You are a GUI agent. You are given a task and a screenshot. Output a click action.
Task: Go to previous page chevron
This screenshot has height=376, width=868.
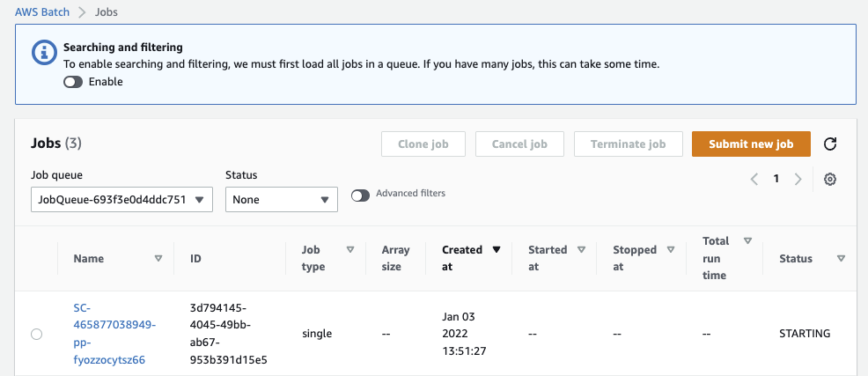[x=754, y=179]
